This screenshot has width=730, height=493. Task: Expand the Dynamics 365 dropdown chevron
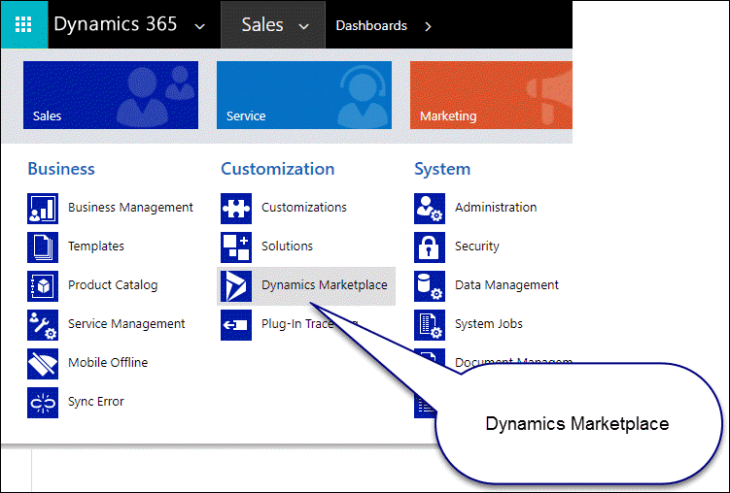pos(200,27)
